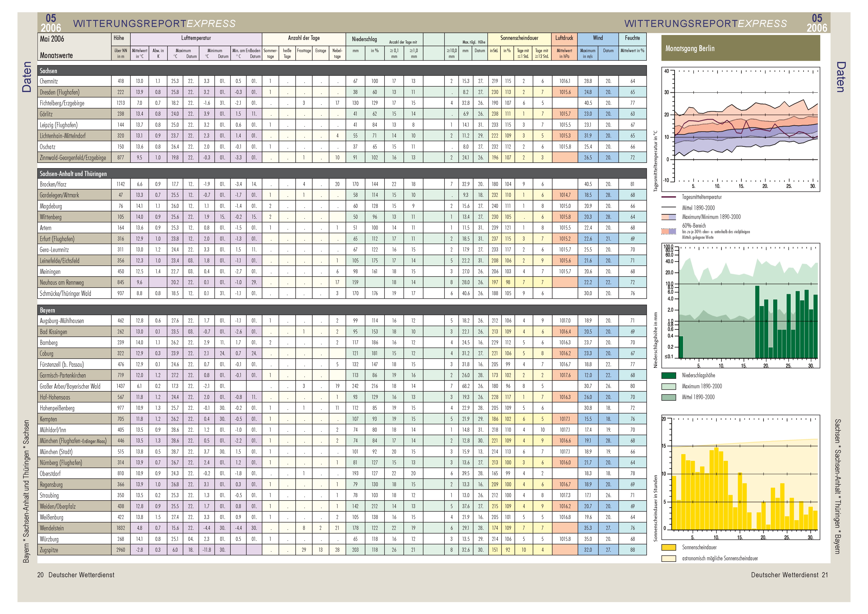Click the 'Höhe' column header

click(119, 38)
